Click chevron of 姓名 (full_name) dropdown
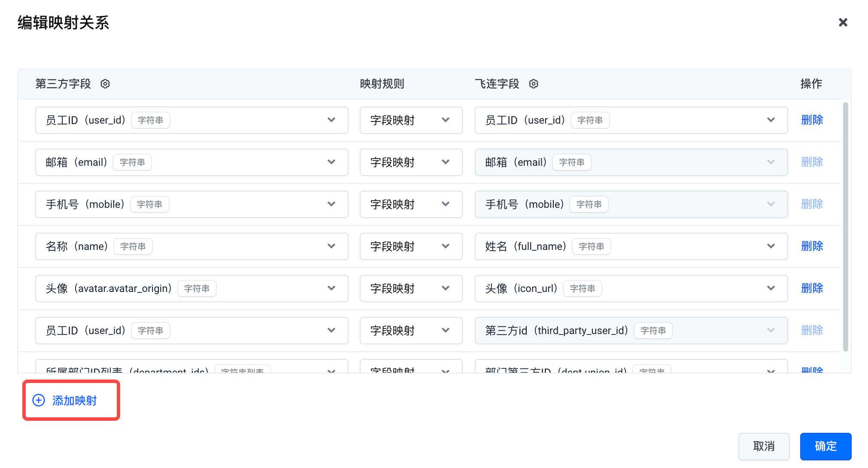This screenshot has width=868, height=468. tap(771, 246)
